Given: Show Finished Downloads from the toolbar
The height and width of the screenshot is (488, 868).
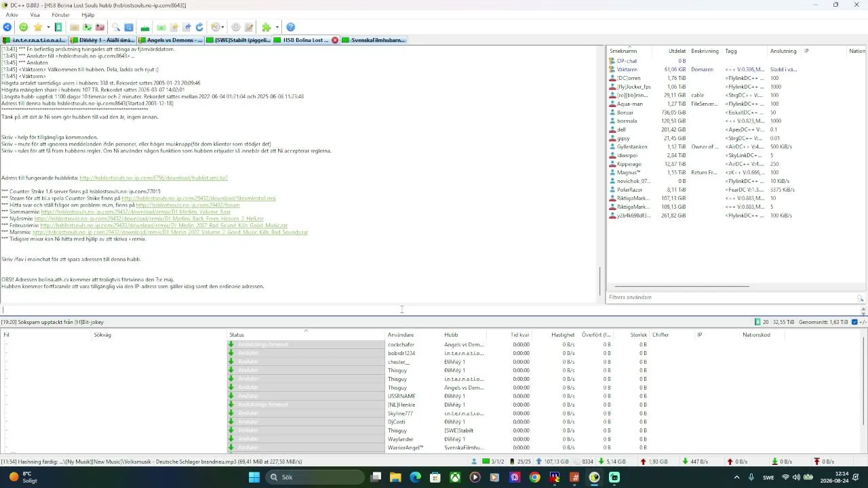Looking at the screenshot, I should pos(87,27).
